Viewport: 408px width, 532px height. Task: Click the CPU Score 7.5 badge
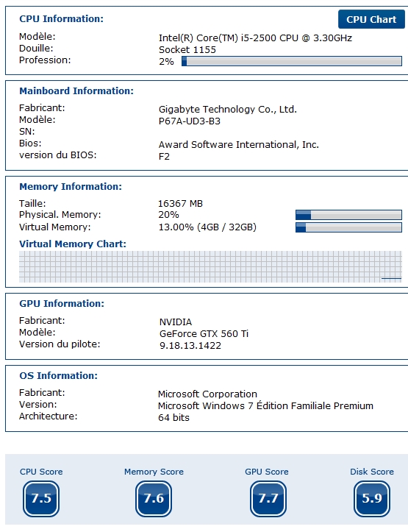41,498
